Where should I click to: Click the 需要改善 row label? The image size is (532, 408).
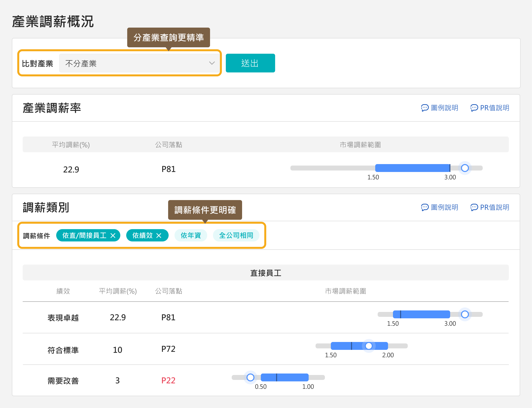click(63, 381)
